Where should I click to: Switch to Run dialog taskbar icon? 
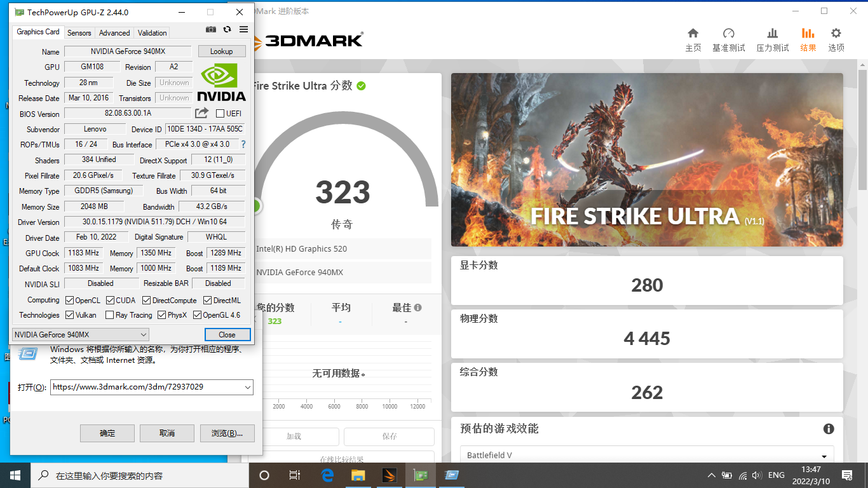tap(452, 475)
